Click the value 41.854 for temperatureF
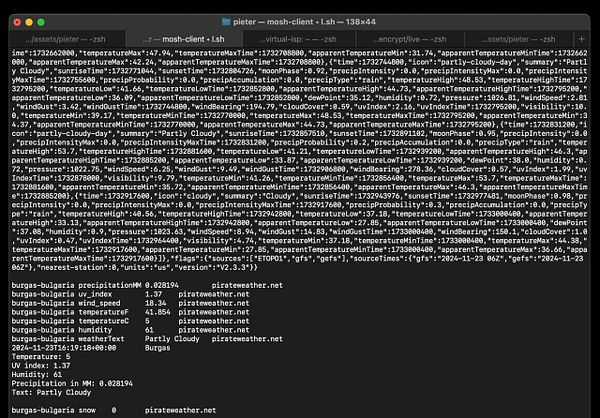 (158, 312)
